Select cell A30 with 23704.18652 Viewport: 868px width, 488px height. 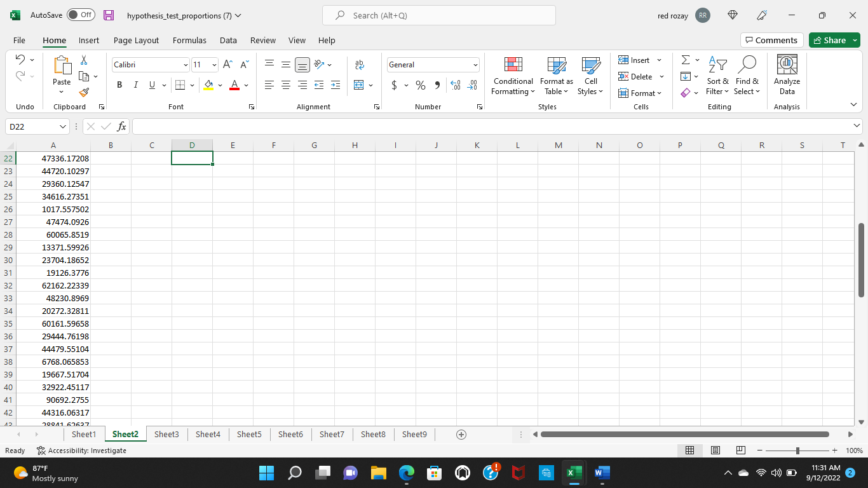coord(53,260)
